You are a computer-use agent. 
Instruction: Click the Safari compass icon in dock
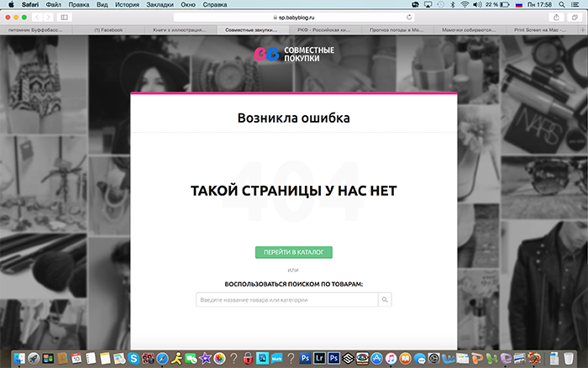click(x=162, y=359)
